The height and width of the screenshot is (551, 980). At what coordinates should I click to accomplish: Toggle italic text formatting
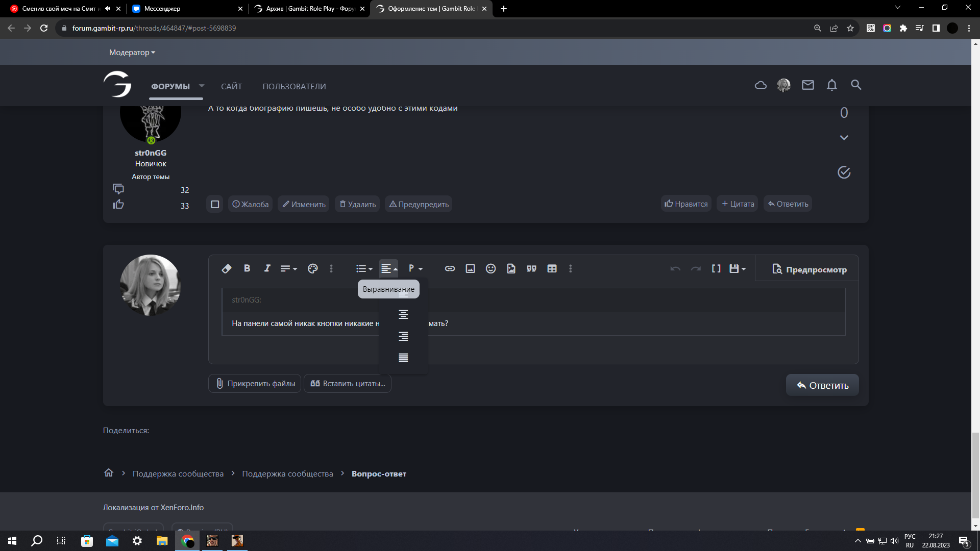tap(267, 268)
